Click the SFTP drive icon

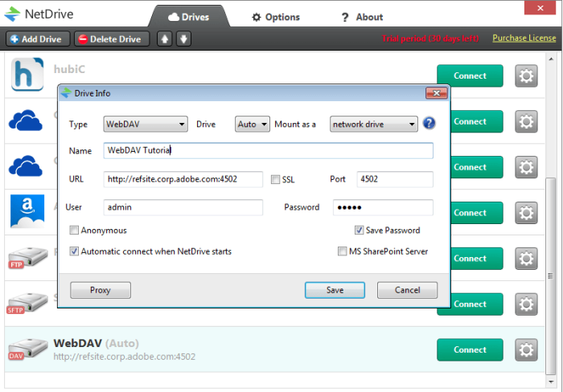click(27, 304)
